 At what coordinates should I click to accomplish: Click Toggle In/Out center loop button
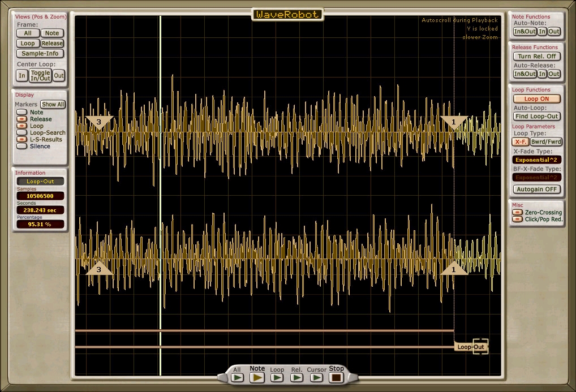click(40, 76)
